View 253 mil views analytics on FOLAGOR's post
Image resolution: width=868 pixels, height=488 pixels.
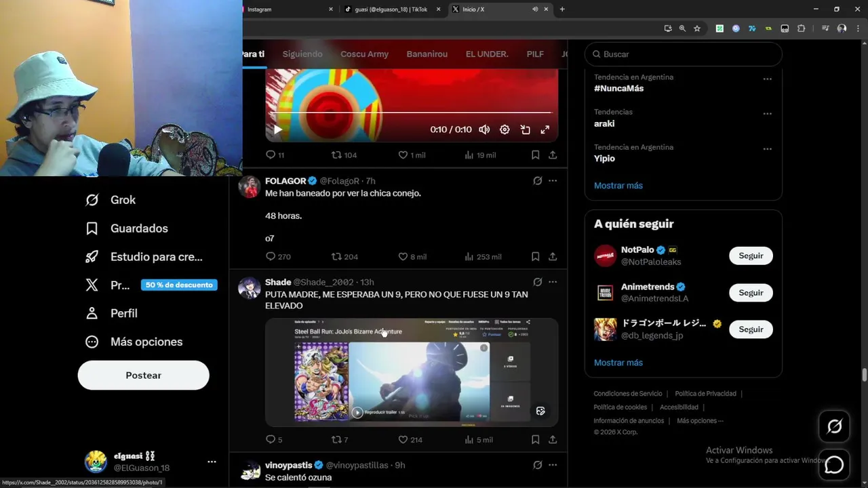point(482,257)
